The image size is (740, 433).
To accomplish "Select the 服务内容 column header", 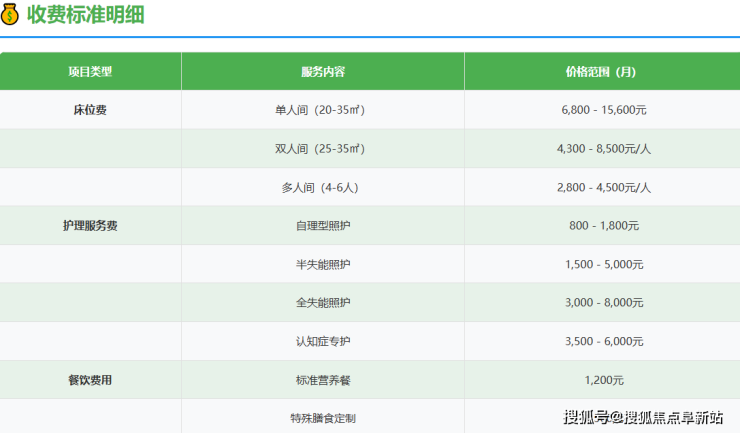I will (x=323, y=72).
